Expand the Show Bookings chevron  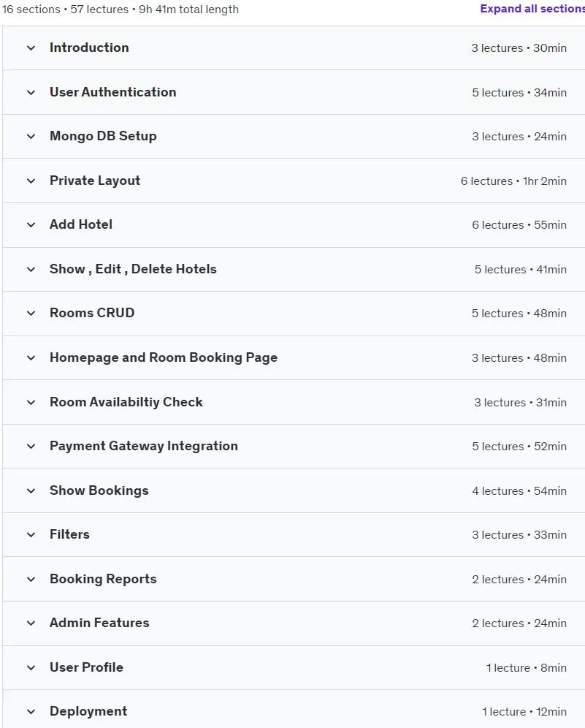[31, 490]
